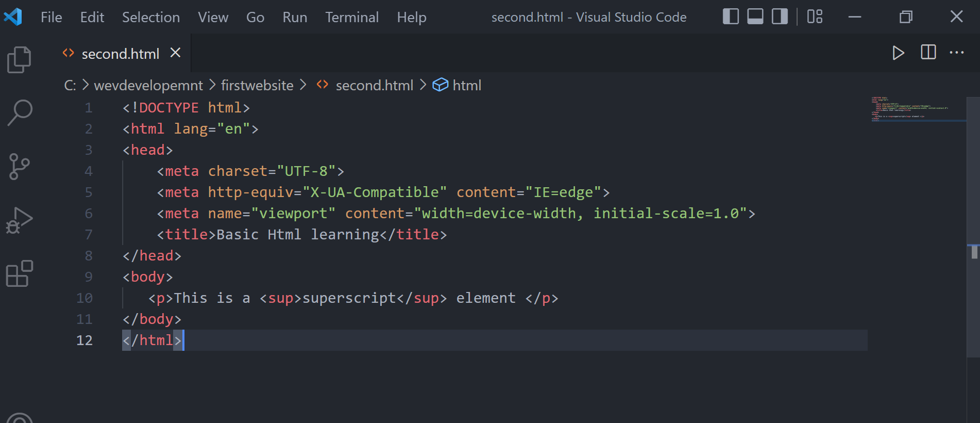
Task: Minimize the Visual Studio Code window
Action: tap(855, 17)
